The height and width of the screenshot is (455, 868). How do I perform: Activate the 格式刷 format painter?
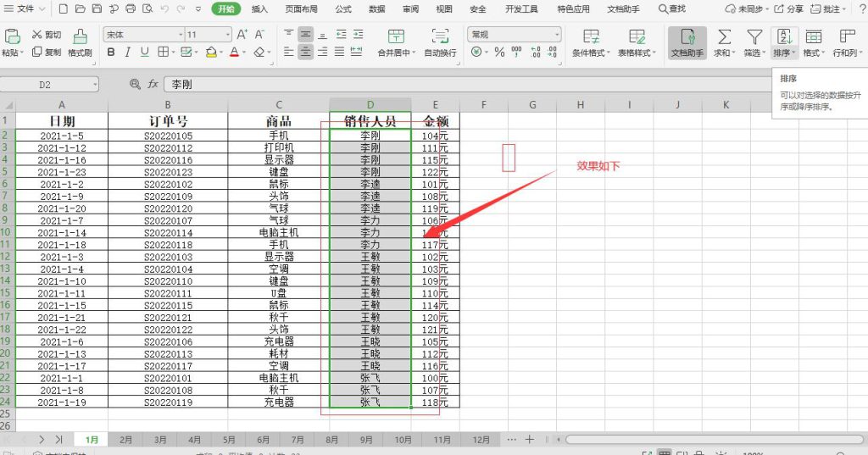tap(81, 43)
